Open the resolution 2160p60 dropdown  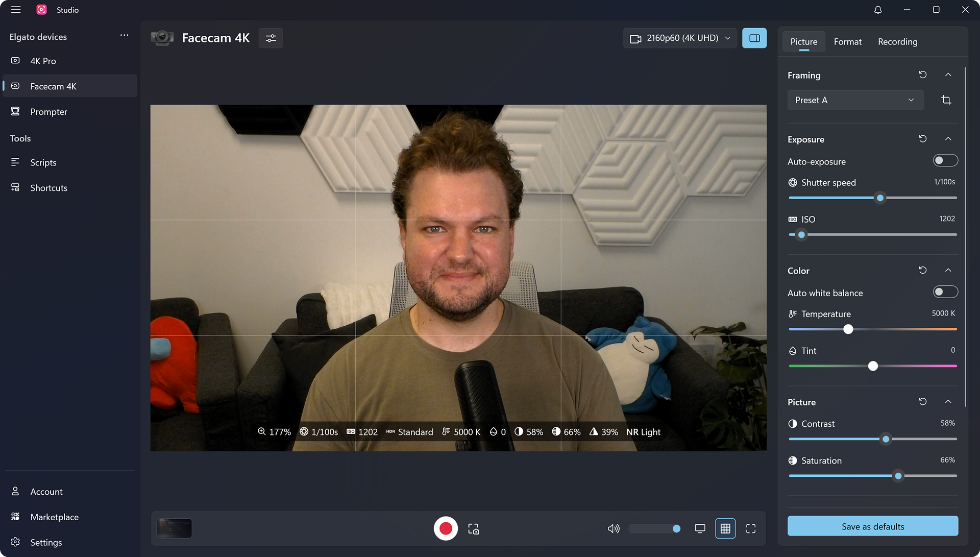pyautogui.click(x=680, y=38)
